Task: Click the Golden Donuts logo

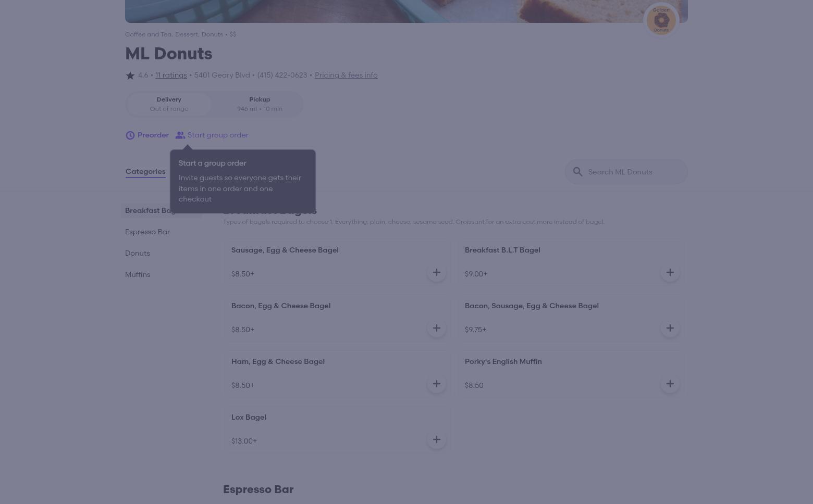Action: [661, 20]
